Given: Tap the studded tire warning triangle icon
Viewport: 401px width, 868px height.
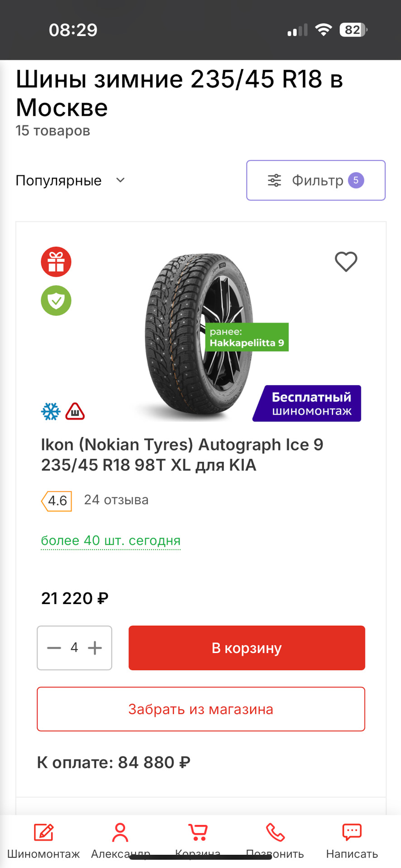Looking at the screenshot, I should pyautogui.click(x=75, y=411).
